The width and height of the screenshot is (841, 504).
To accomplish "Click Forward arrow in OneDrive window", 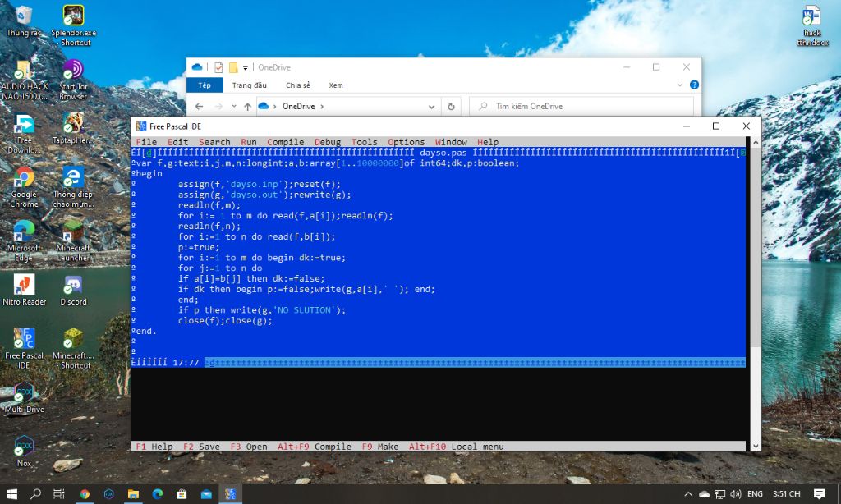I will coord(218,106).
